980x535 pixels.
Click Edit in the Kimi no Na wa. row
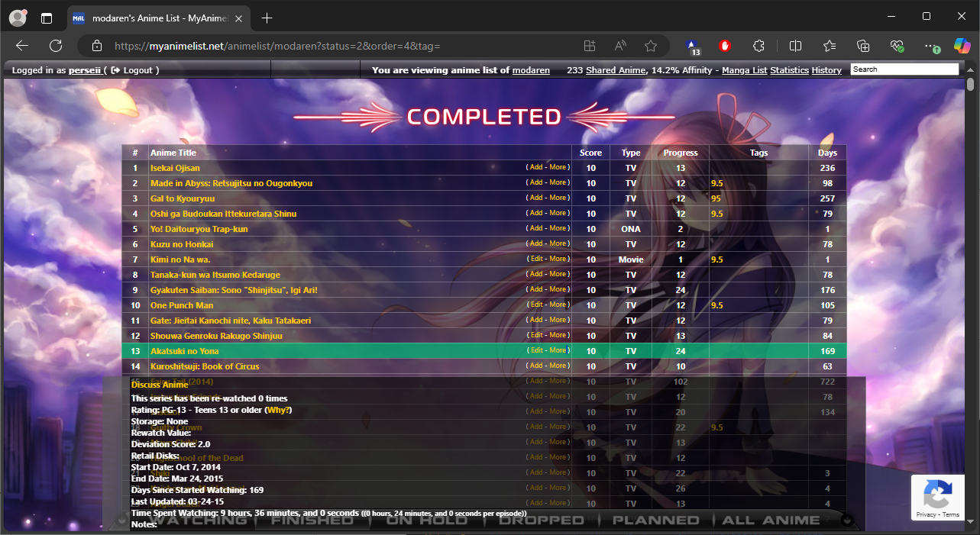tap(536, 259)
